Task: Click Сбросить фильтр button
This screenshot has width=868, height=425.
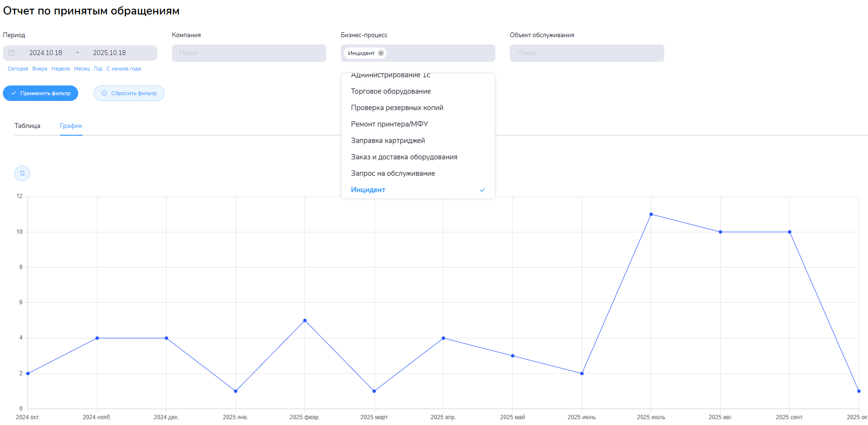Action: coord(129,93)
